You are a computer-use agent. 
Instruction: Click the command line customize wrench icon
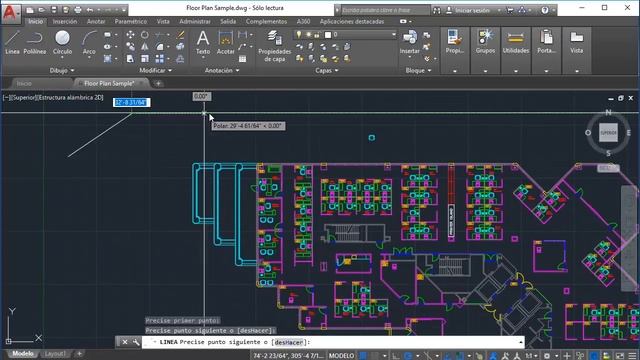coord(136,342)
